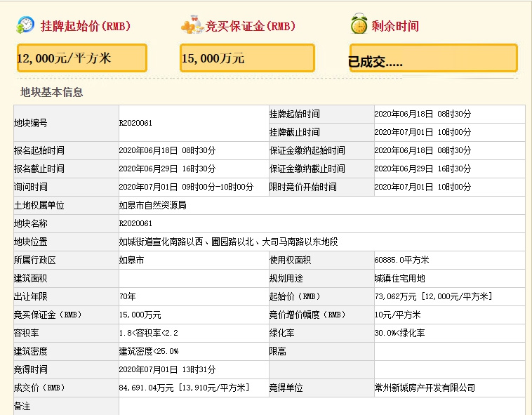The width and height of the screenshot is (532, 415).
Task: Click the 限高 label
Action: (x=277, y=352)
